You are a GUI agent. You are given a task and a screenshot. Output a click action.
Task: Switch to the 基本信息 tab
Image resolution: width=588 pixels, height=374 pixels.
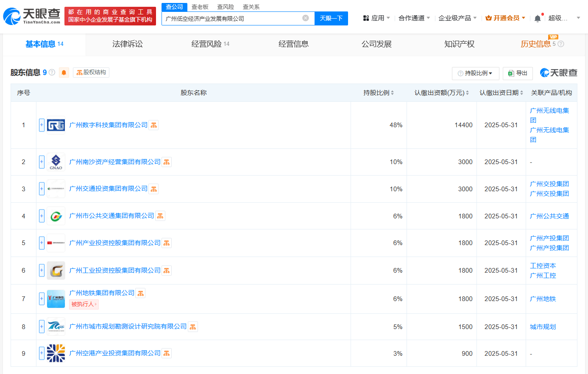(x=44, y=44)
